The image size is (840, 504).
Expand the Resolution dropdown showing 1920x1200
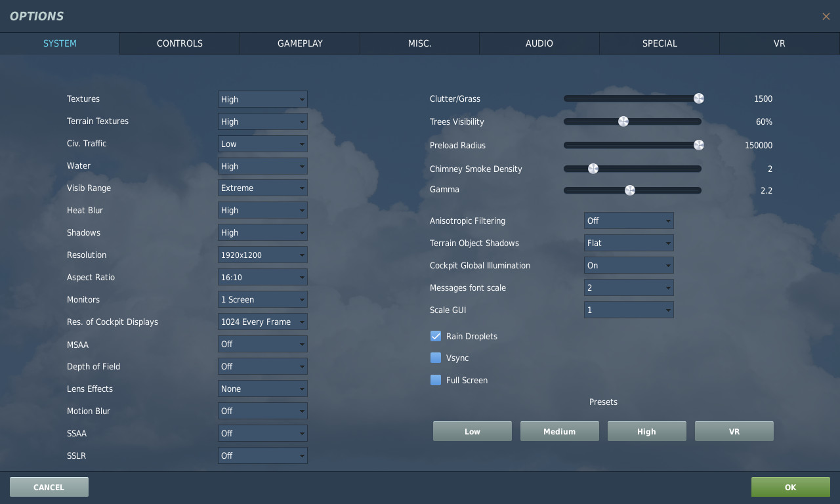pyautogui.click(x=262, y=255)
